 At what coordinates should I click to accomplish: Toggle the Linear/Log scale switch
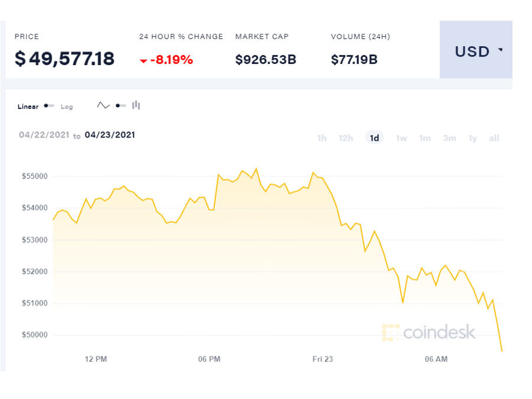[49, 106]
